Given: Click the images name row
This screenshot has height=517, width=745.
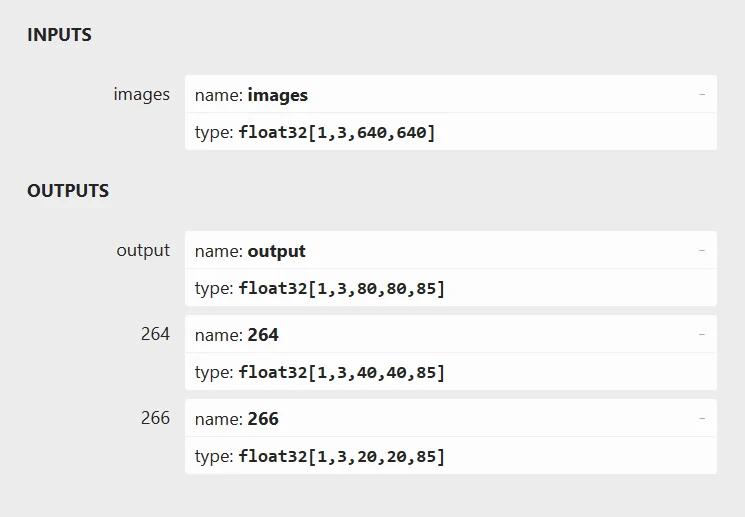Looking at the screenshot, I should [450, 95].
